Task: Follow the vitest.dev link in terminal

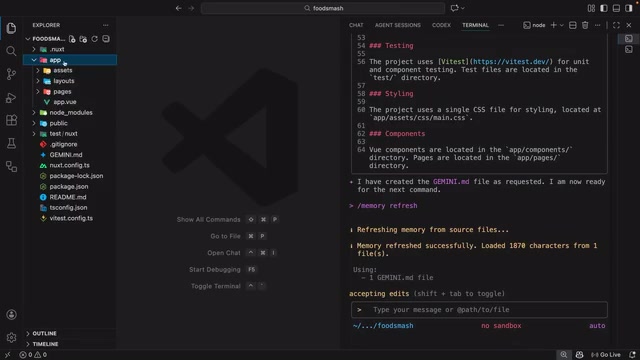Action: 511,62
